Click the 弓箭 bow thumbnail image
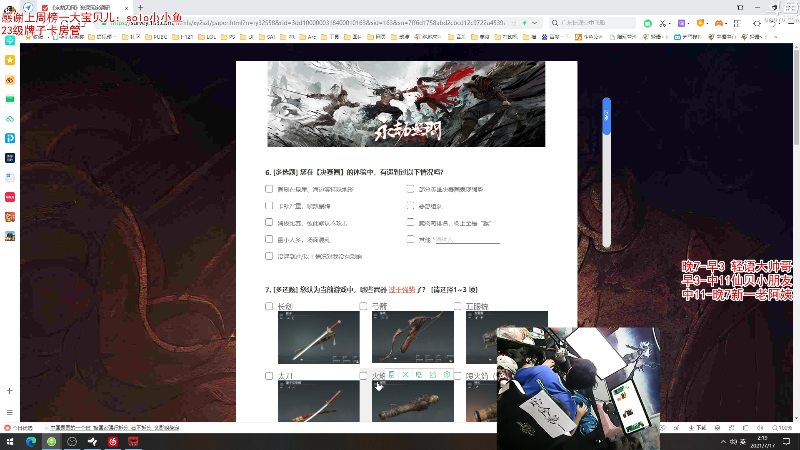The height and width of the screenshot is (450, 800). [x=412, y=337]
